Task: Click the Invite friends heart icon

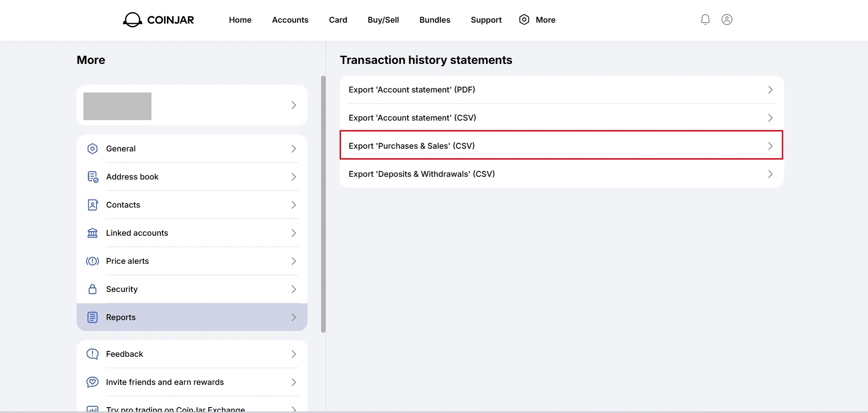Action: (93, 382)
